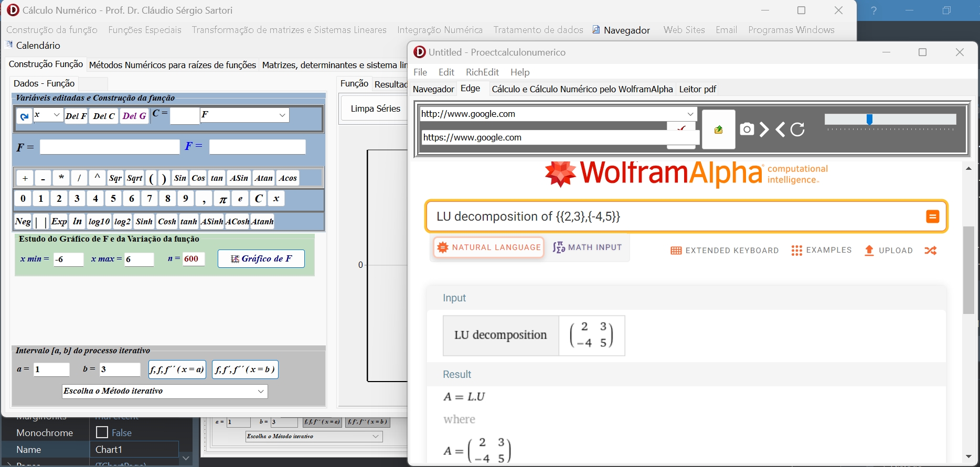Image resolution: width=980 pixels, height=467 pixels.
Task: Click the help question mark in background window
Action: coord(874,10)
